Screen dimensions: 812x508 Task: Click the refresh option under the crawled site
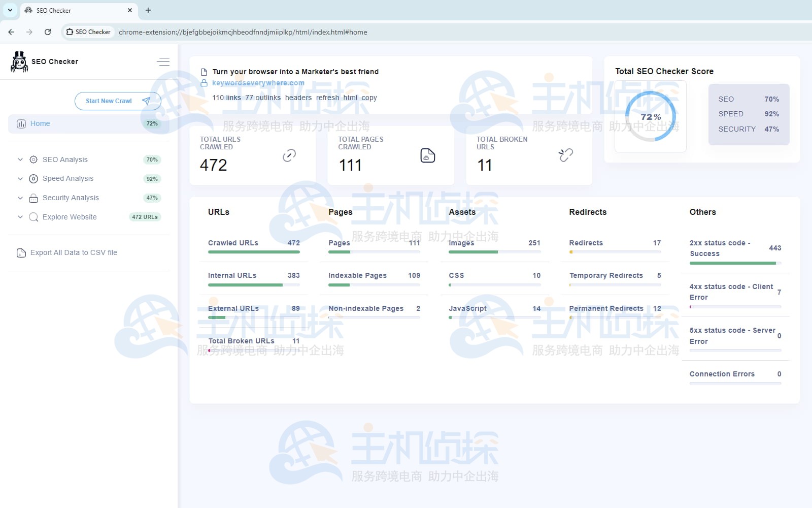[327, 98]
